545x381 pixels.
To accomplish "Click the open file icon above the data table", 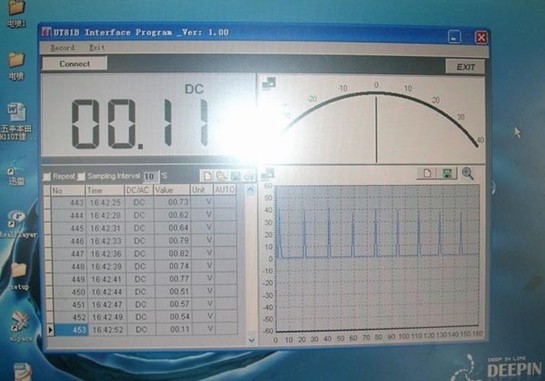I will coord(221,176).
